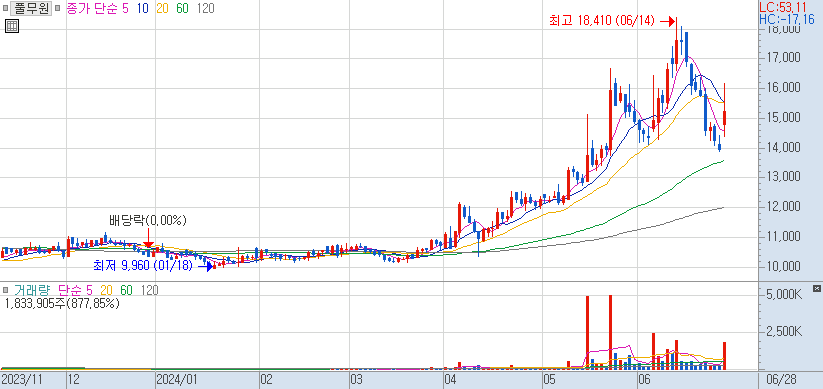The height and width of the screenshot is (389, 823).
Task: Select the orange 20 volume MA label
Action: coord(107,290)
